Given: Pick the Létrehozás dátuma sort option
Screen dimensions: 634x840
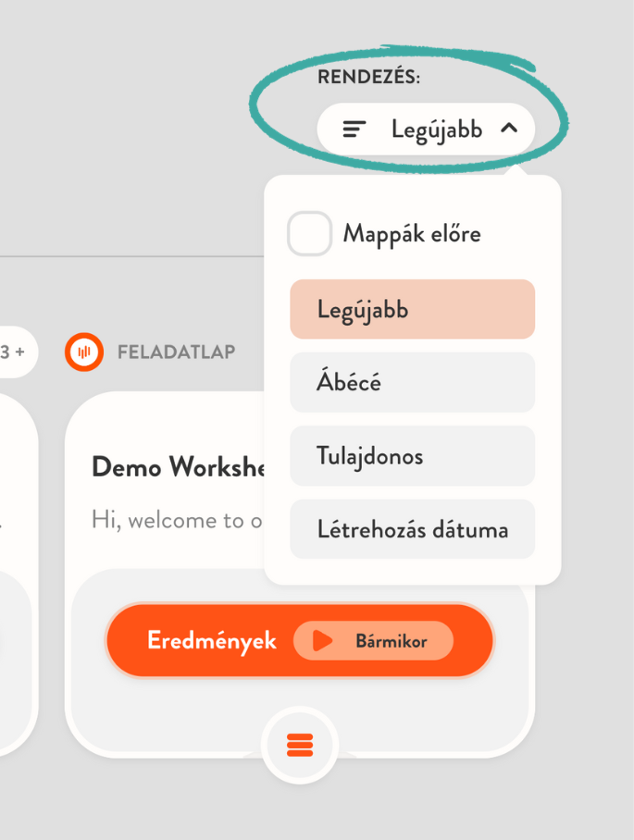Looking at the screenshot, I should coord(412,530).
